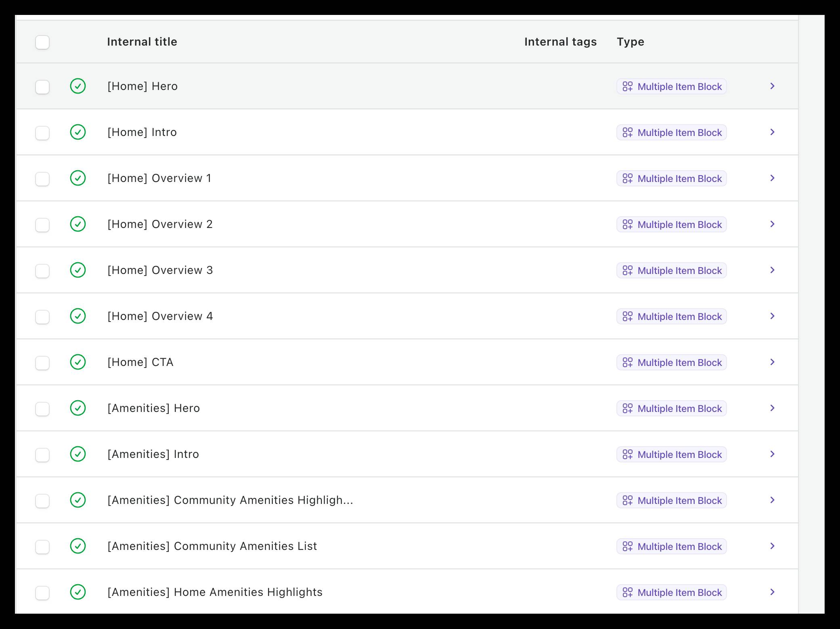Click Multiple Item Block badge for [Amenities] Intro
This screenshot has height=629, width=840.
coord(672,454)
